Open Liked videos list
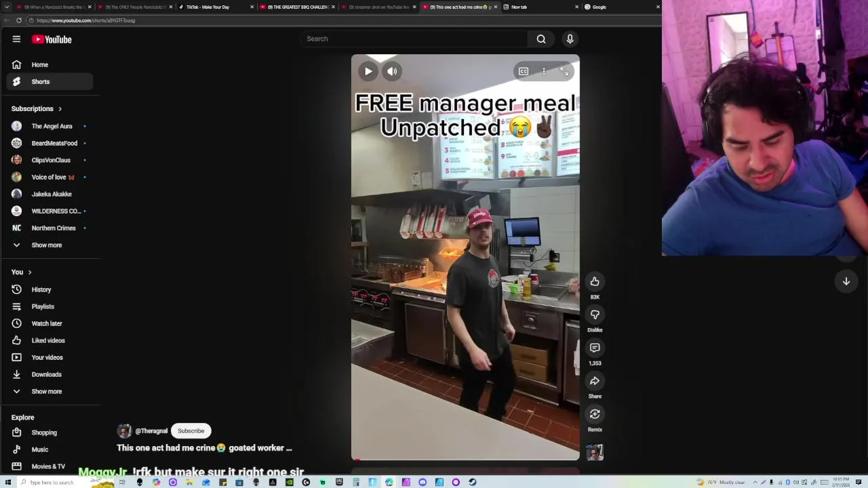This screenshot has height=488, width=868. (50, 340)
